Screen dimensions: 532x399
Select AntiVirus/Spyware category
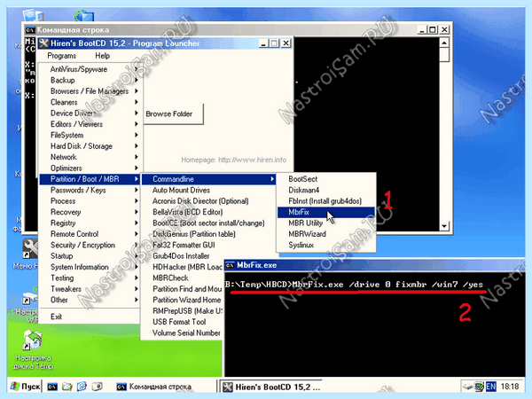pos(90,69)
